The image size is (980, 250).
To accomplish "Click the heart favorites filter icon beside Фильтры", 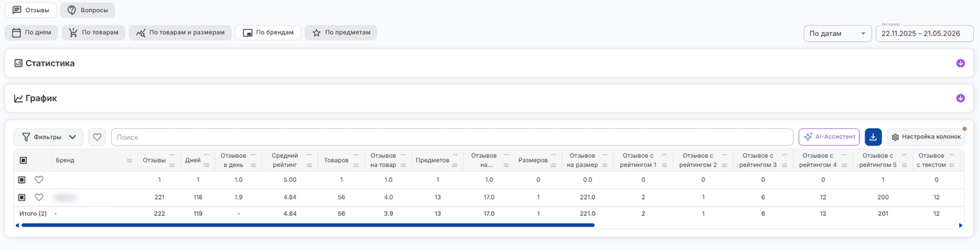I will (x=97, y=136).
